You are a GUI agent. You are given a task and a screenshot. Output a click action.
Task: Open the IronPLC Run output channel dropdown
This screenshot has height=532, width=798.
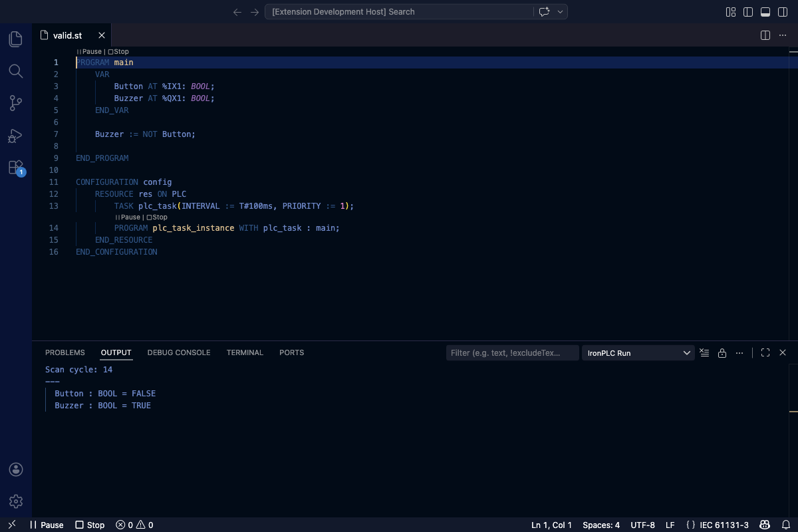638,353
